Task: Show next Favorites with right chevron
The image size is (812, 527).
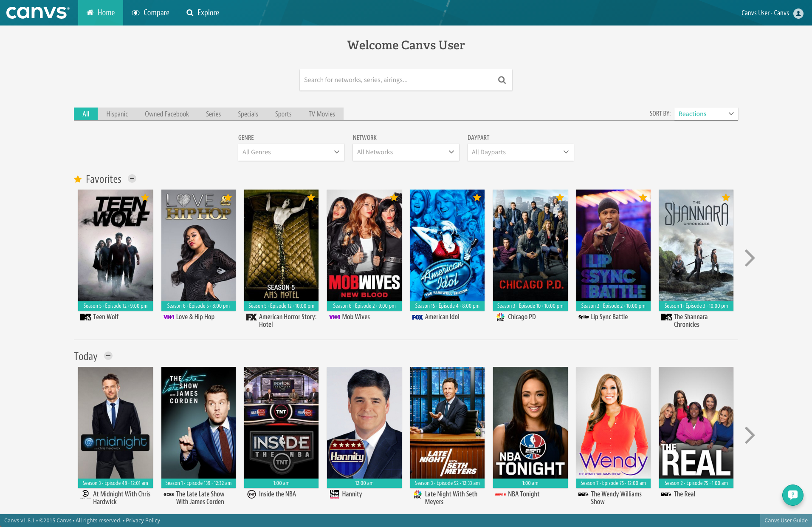Action: (x=750, y=258)
